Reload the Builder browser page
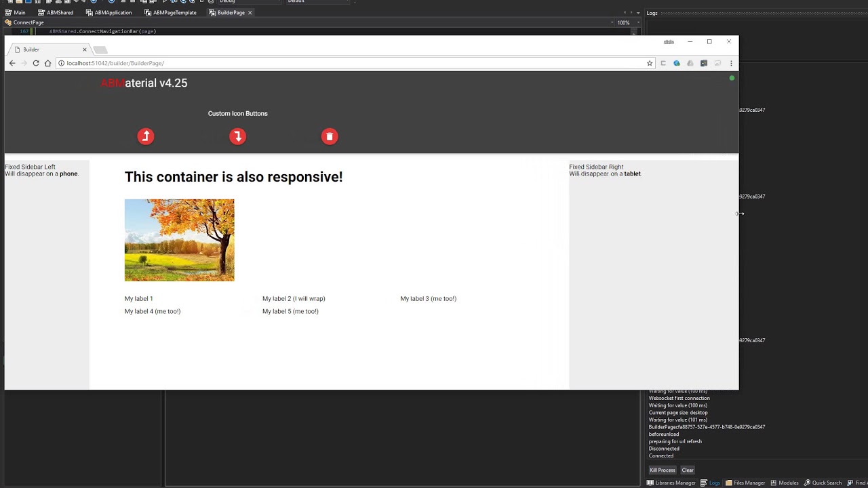Viewport: 868px width, 488px height. coord(36,63)
